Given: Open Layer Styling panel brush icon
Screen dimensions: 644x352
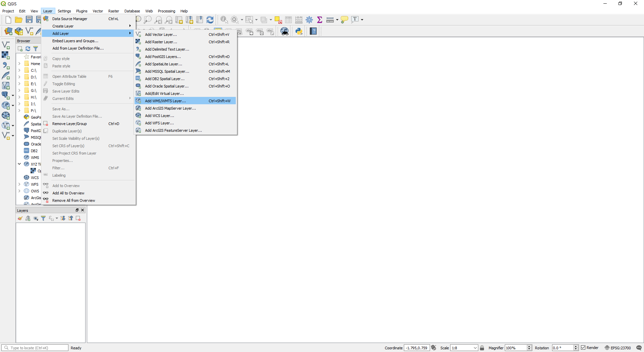Looking at the screenshot, I should (20, 218).
